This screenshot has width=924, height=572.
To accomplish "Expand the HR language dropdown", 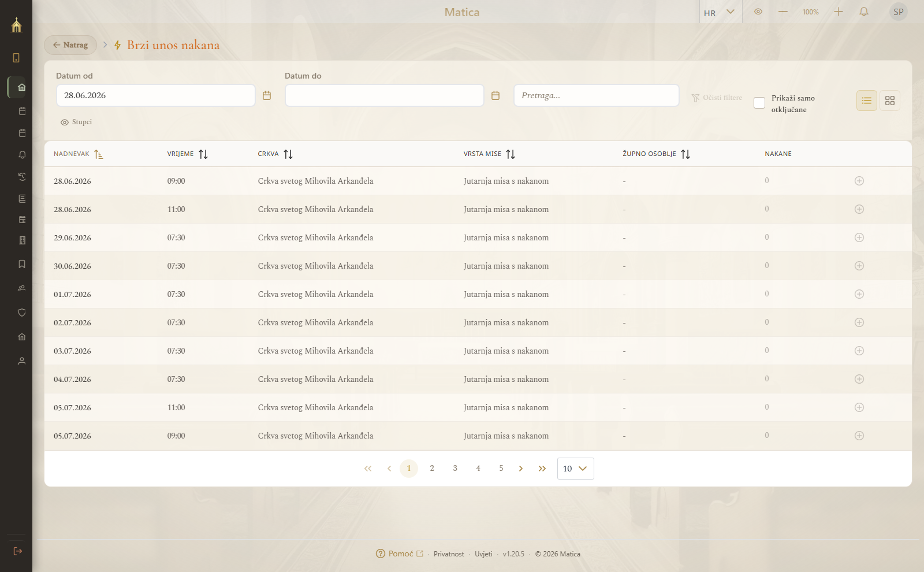I will 719,12.
